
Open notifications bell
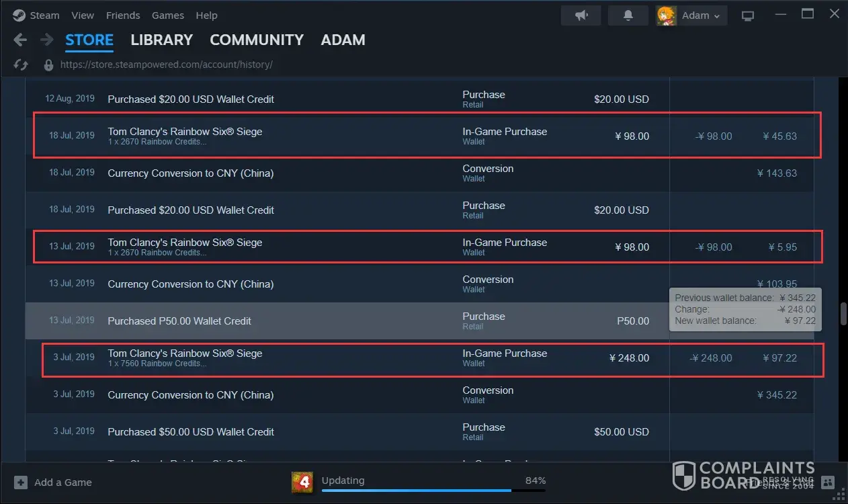click(628, 15)
